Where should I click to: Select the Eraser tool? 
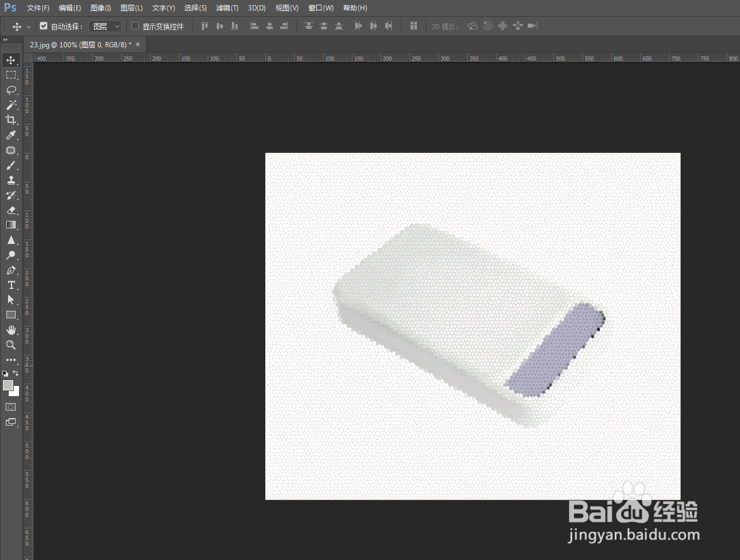pos(11,210)
